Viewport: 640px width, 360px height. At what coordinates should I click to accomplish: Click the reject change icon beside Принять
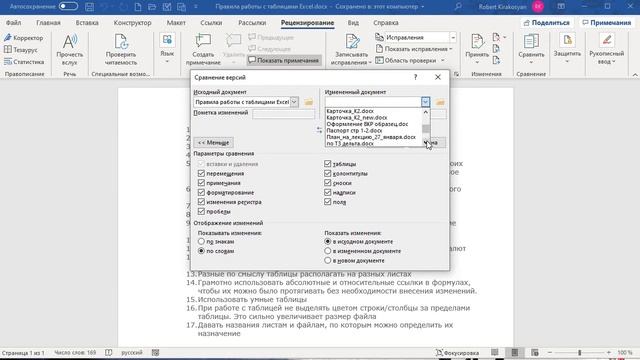(x=496, y=38)
